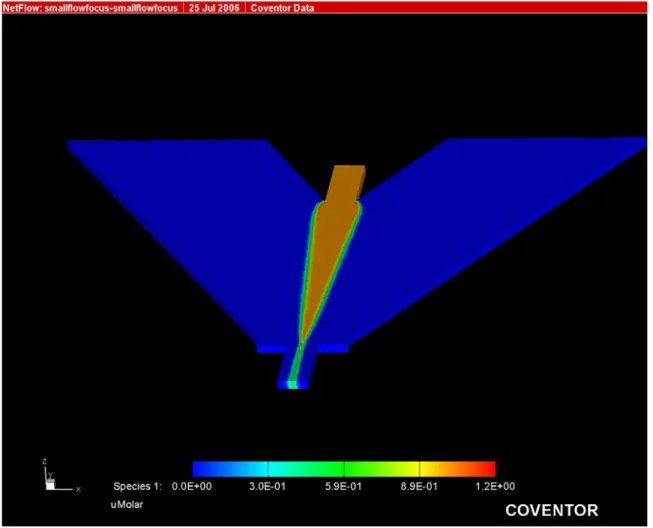The width and height of the screenshot is (653, 528).
Task: Select the orange inlet channel block
Action: [345, 182]
